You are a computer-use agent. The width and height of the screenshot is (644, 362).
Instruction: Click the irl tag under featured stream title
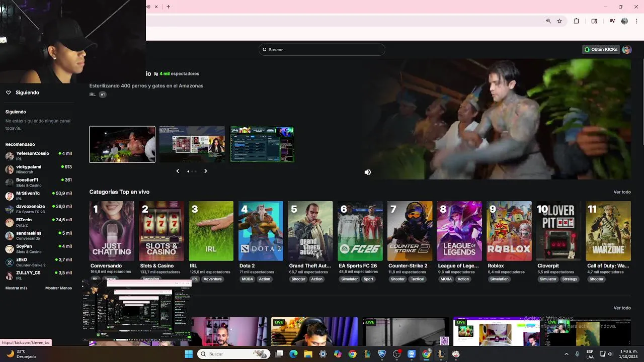coord(103,95)
